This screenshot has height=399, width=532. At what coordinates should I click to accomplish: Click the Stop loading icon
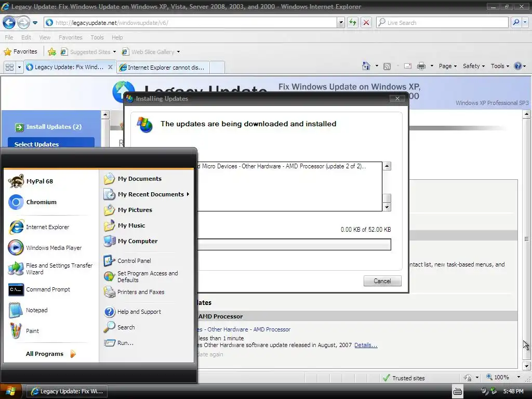[x=366, y=23]
